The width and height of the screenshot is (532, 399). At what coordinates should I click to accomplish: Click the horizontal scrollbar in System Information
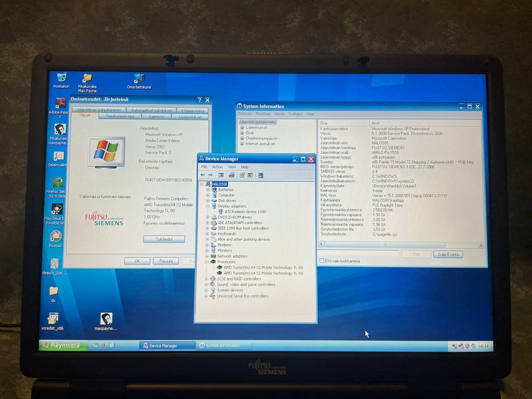click(385, 244)
